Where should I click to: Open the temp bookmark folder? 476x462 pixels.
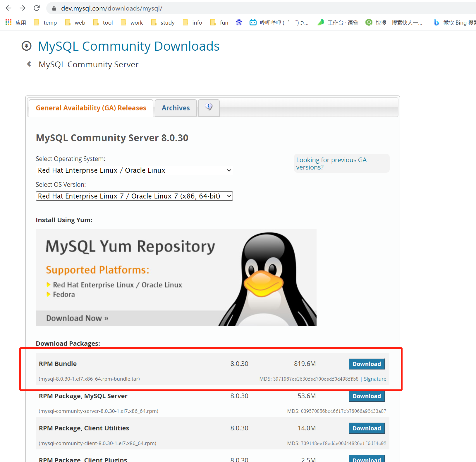click(45, 23)
